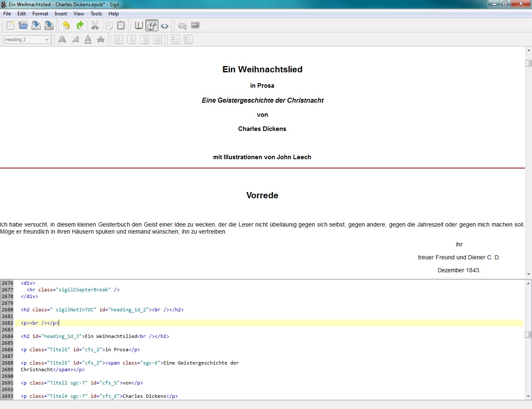This screenshot has height=409, width=532.
Task: Click "in Prosa" in book view
Action: click(262, 86)
